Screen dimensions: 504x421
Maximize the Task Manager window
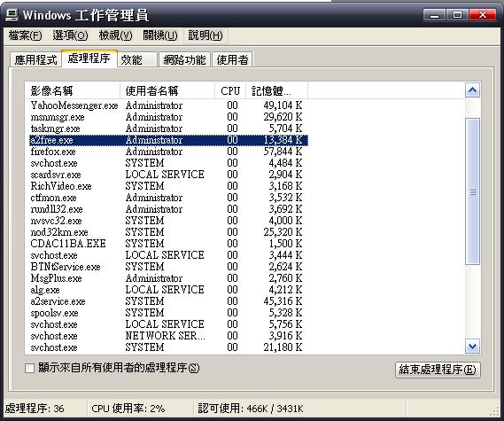tap(457, 15)
